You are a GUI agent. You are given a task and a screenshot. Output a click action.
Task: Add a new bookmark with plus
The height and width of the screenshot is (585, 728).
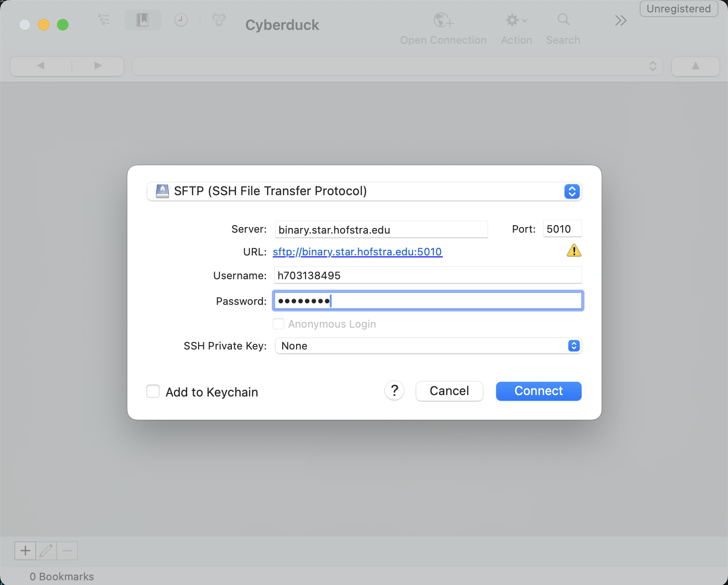point(25,551)
